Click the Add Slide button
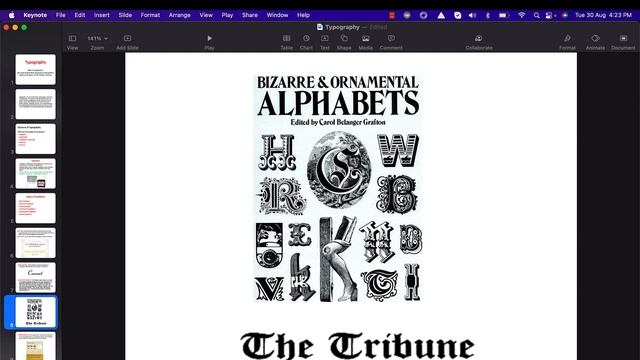Viewport: 640px width, 360px height. click(127, 42)
